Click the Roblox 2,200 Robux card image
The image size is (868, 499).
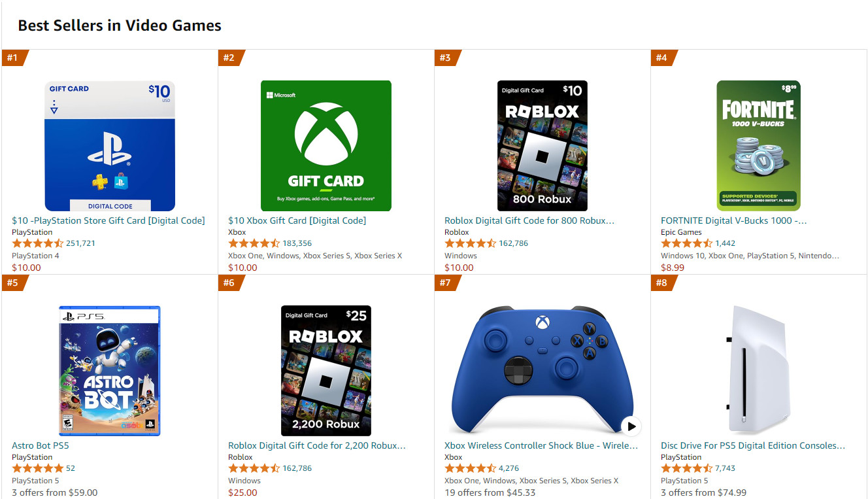(x=325, y=370)
